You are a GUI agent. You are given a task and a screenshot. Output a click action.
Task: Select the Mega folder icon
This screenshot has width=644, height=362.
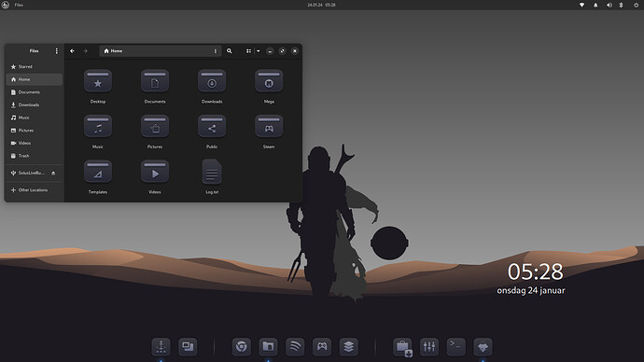click(x=269, y=81)
